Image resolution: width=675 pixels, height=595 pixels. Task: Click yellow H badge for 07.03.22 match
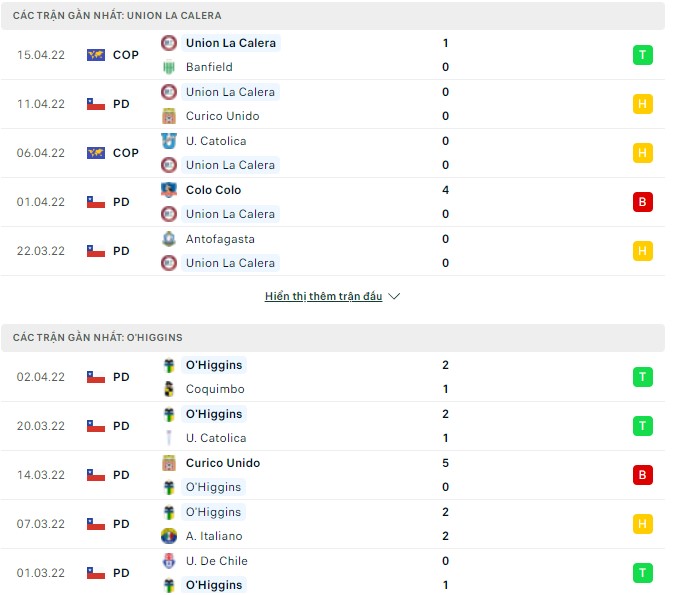642,524
